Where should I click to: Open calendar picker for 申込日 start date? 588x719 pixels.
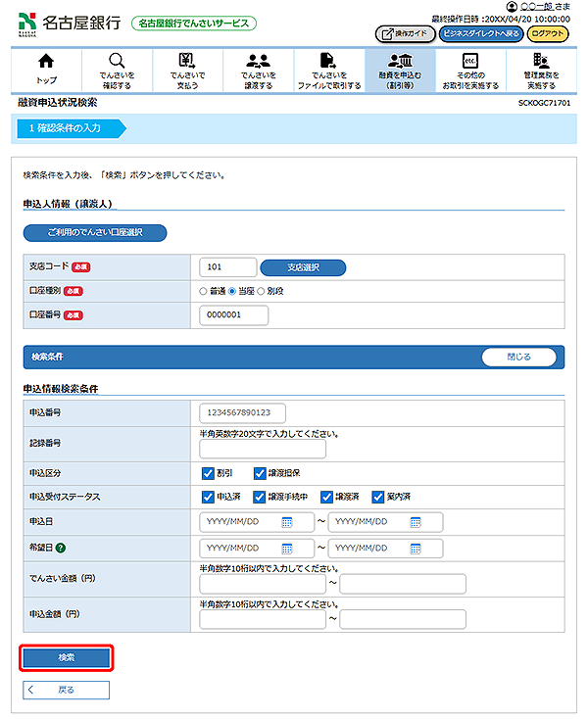click(x=287, y=522)
